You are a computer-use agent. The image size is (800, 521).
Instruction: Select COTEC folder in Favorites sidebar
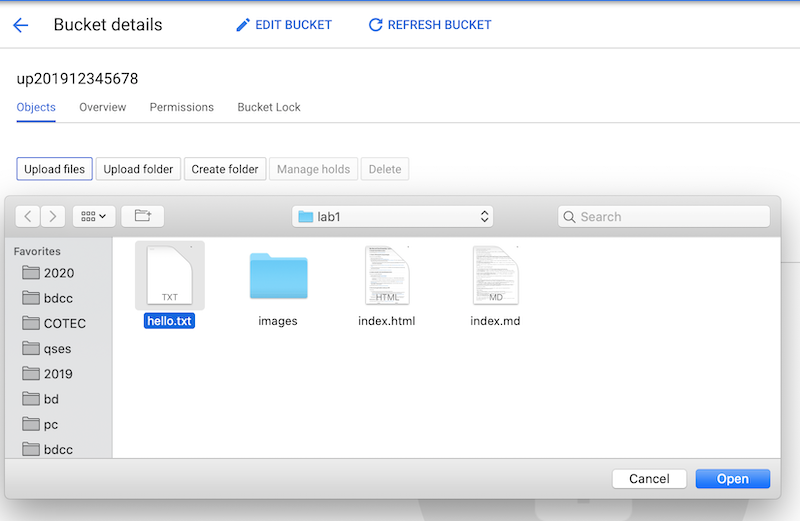[65, 323]
